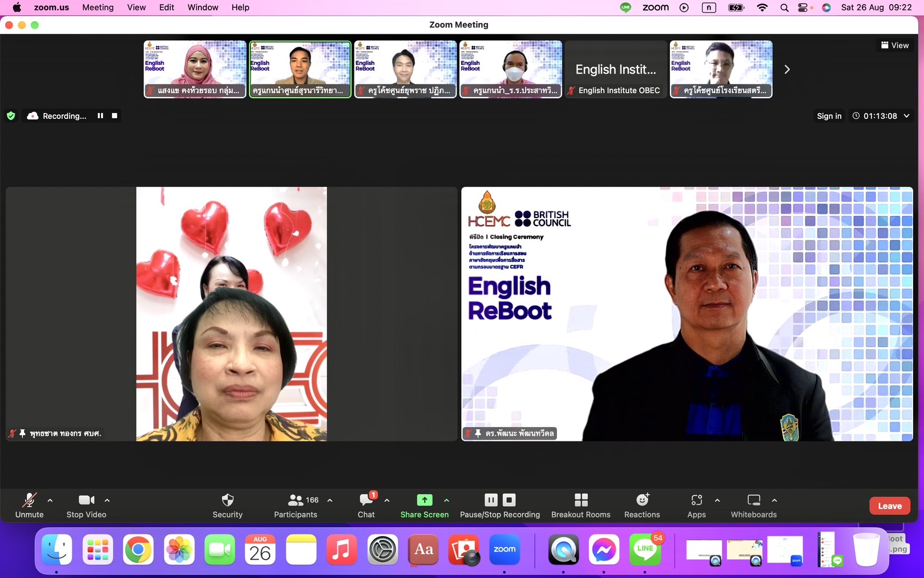Click the green Share Screen button
Image resolution: width=924 pixels, height=578 pixels.
coord(424,505)
